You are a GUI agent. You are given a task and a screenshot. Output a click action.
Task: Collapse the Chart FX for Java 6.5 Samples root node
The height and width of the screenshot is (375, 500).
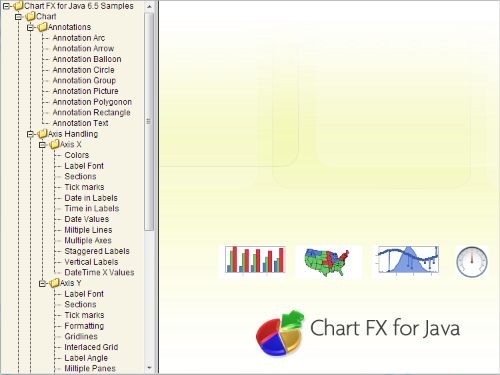click(6, 6)
